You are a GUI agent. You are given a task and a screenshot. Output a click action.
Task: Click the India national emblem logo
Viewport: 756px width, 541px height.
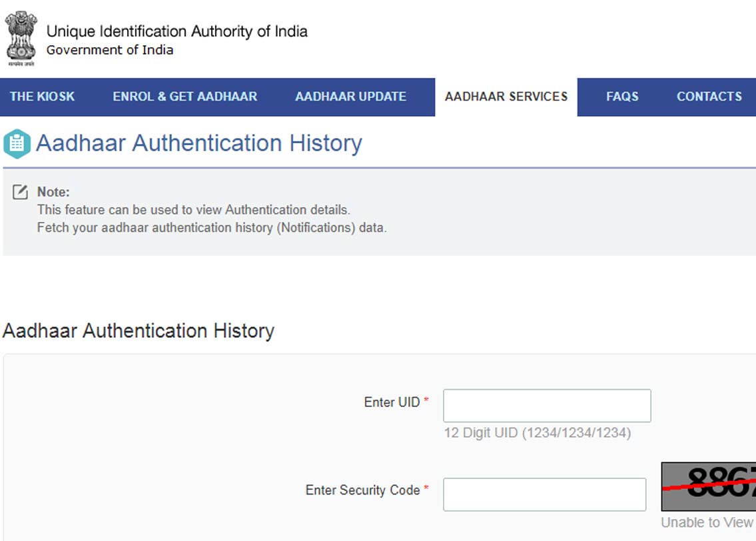21,38
